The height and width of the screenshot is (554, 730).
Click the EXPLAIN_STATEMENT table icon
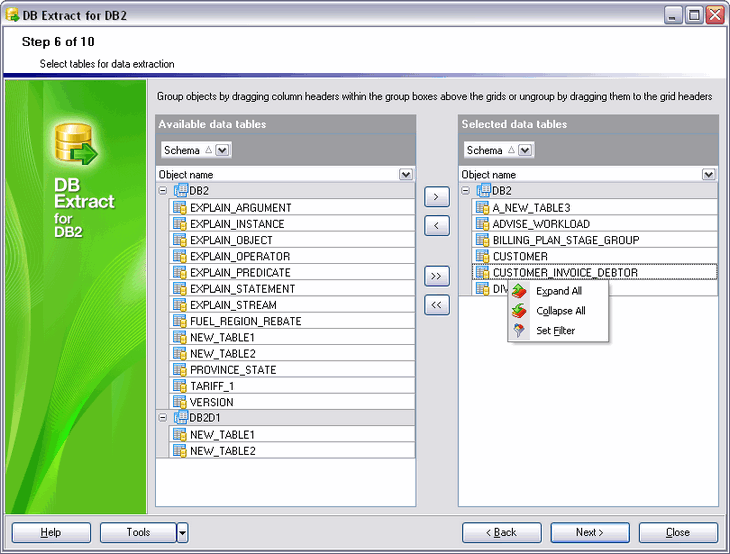tap(180, 289)
